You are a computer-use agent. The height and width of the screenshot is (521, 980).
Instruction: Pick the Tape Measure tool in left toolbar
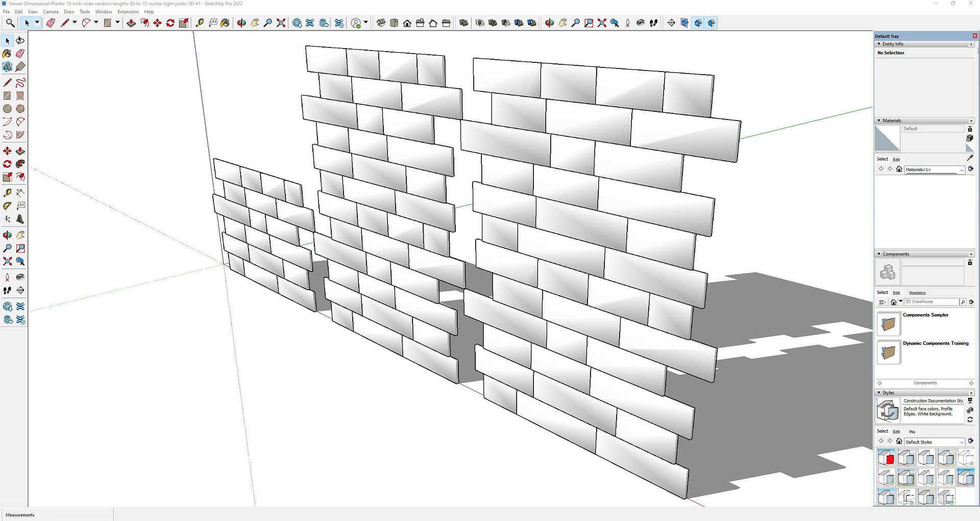click(x=7, y=193)
